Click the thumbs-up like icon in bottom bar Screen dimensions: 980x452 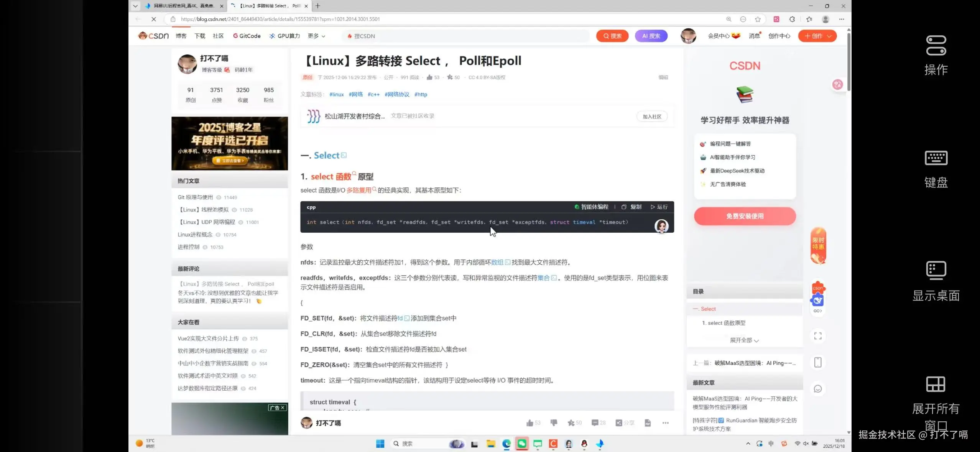(530, 423)
